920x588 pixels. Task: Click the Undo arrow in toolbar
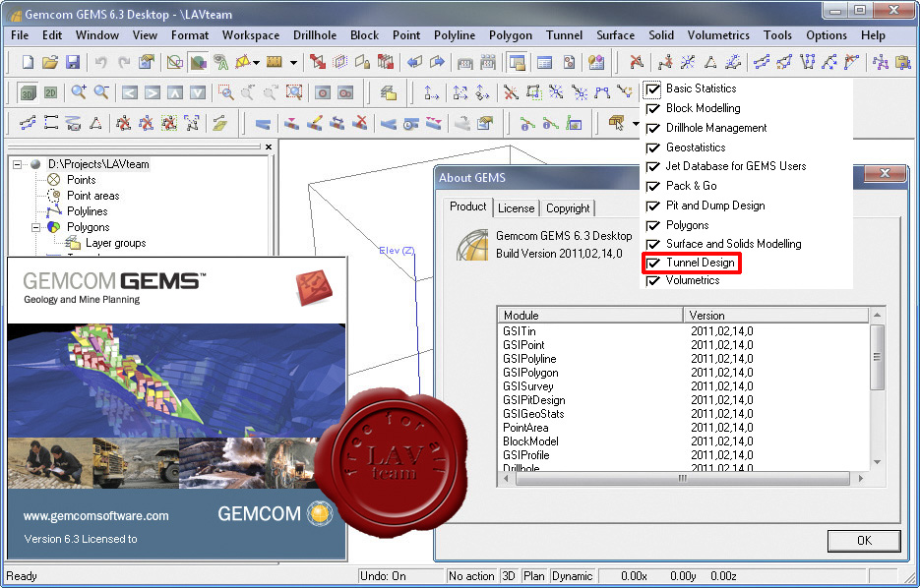[101, 62]
